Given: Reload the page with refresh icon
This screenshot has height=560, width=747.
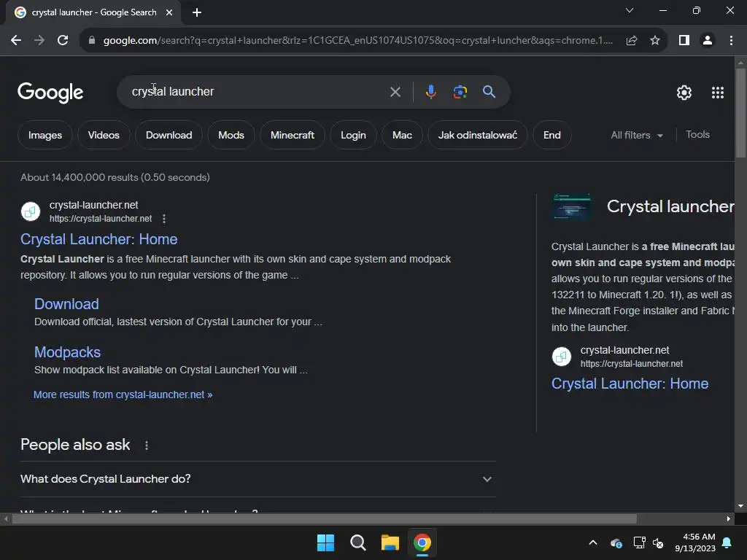Looking at the screenshot, I should point(63,41).
